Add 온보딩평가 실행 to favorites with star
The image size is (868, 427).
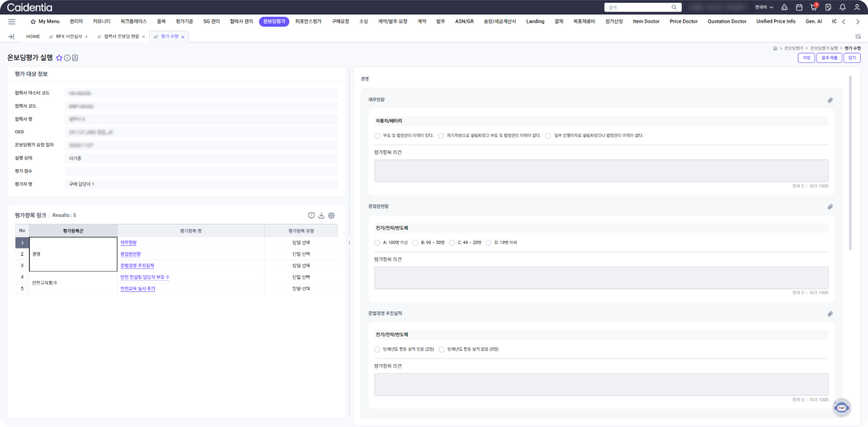(x=59, y=58)
